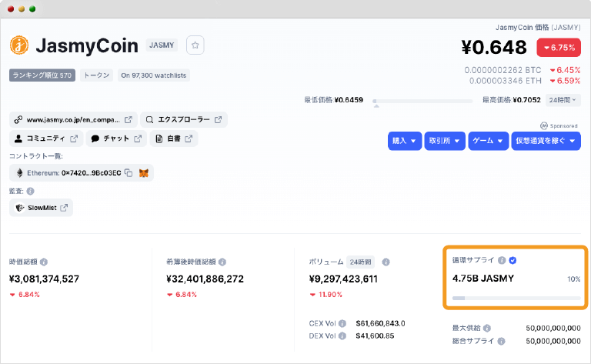The height and width of the screenshot is (364, 591).
Task: Open the 24時間 price range dropdown
Action: (563, 100)
